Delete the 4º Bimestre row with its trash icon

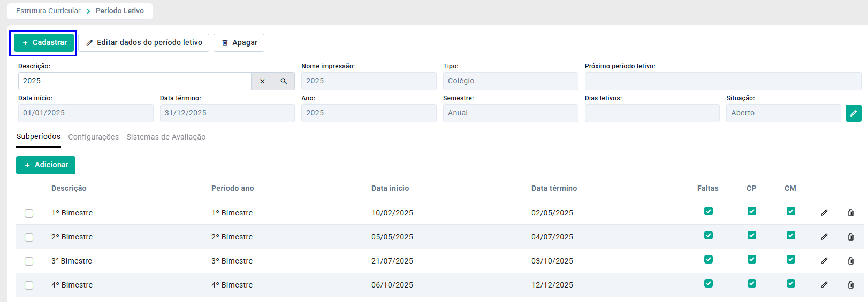pyautogui.click(x=851, y=285)
